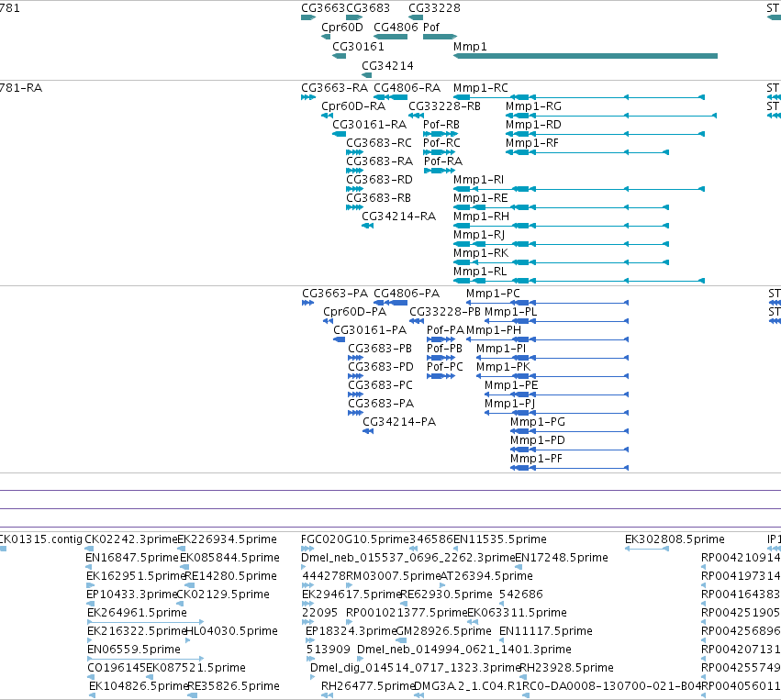781x700 pixels.
Task: Click protein Pof-PC
Action: click(x=441, y=376)
